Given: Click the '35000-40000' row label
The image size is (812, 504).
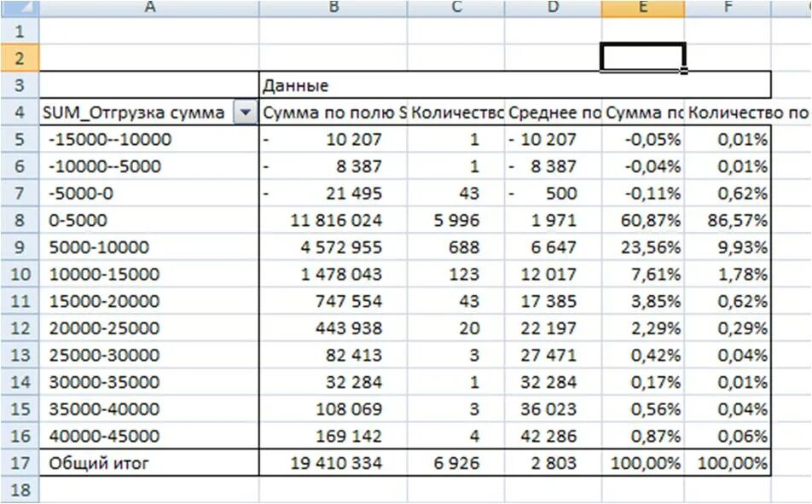Looking at the screenshot, I should coord(149,408).
